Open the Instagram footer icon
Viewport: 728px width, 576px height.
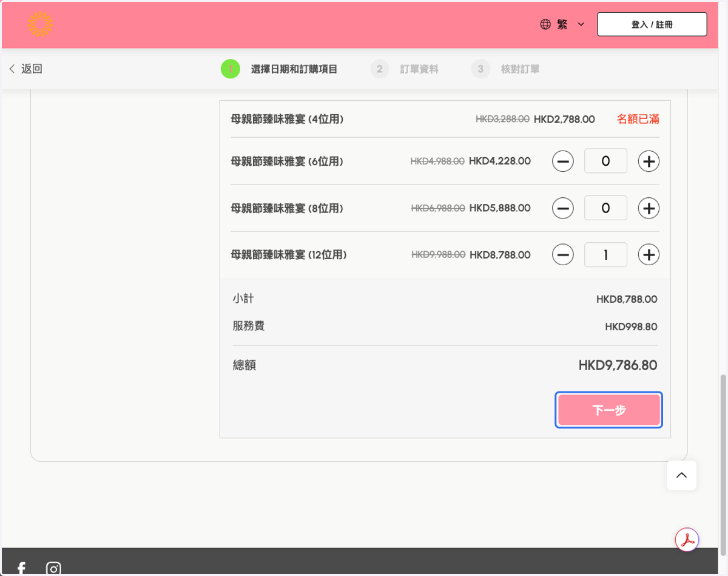(54, 569)
